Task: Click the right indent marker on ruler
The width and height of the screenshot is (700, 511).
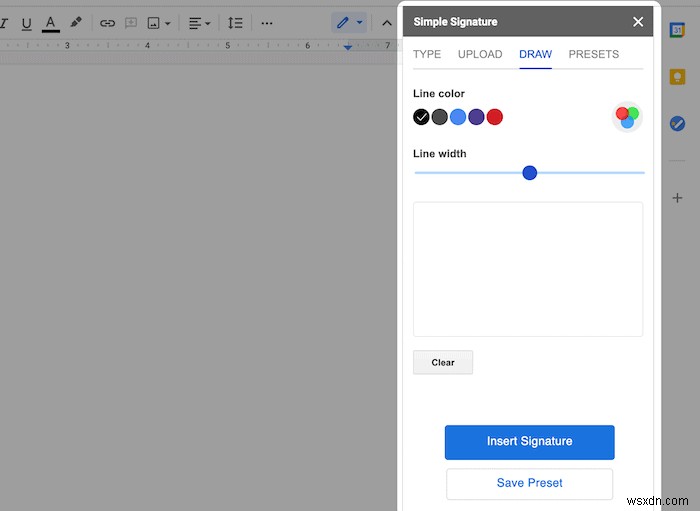Action: coord(348,47)
